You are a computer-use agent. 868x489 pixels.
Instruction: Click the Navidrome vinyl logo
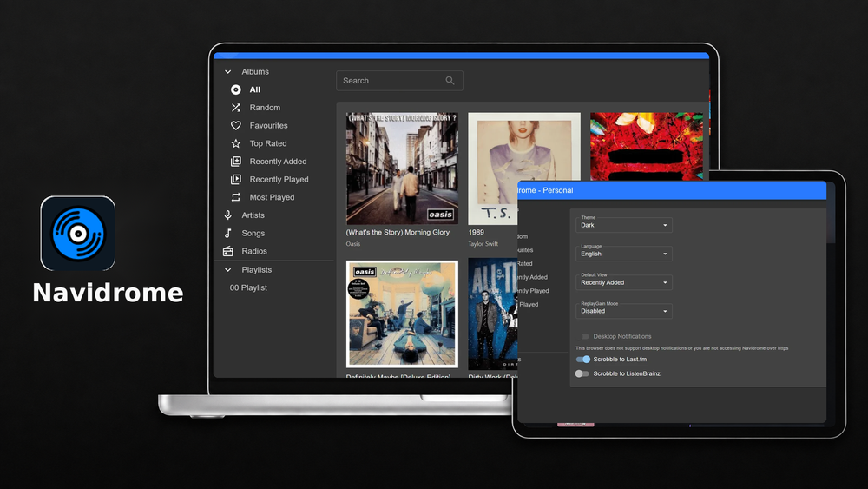pyautogui.click(x=78, y=233)
